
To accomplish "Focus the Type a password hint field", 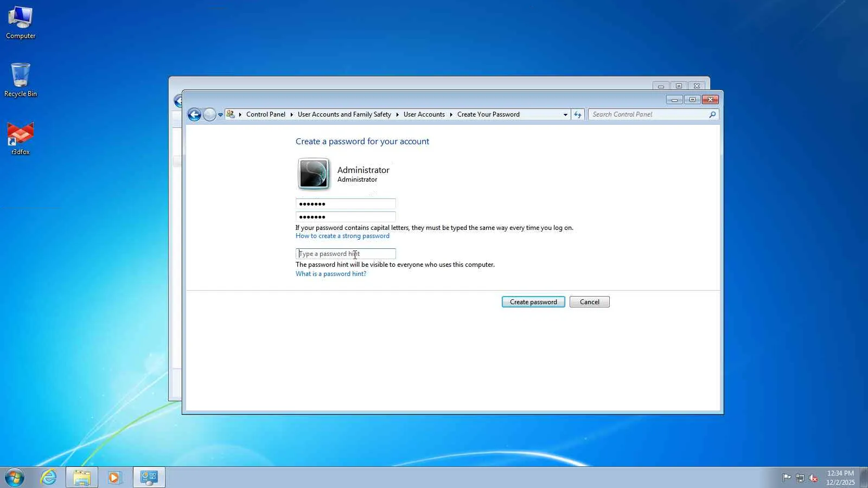I will [346, 254].
